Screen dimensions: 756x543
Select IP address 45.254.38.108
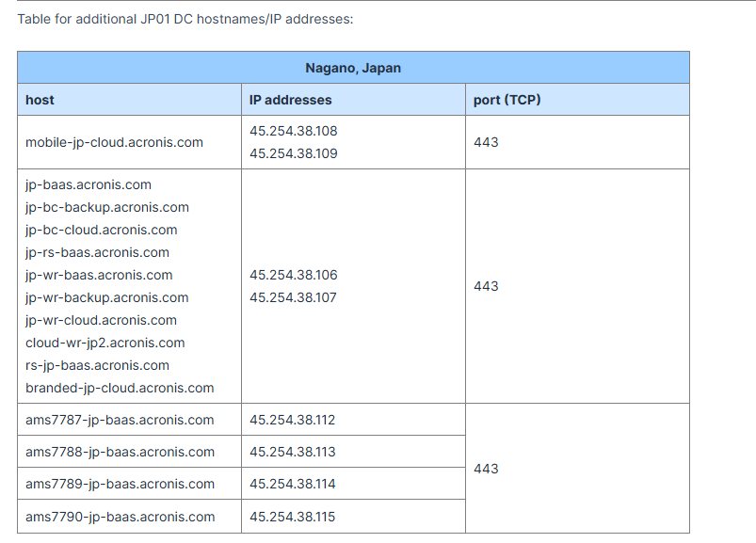(x=293, y=131)
